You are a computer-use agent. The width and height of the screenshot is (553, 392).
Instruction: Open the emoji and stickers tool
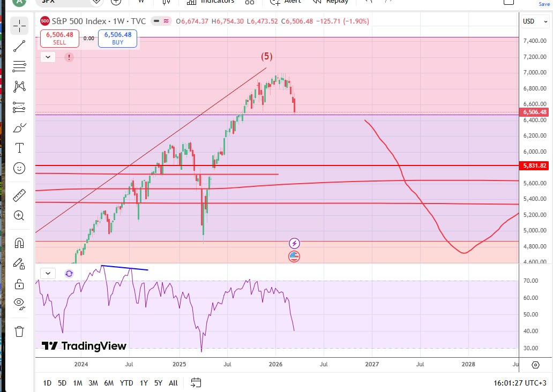19,168
